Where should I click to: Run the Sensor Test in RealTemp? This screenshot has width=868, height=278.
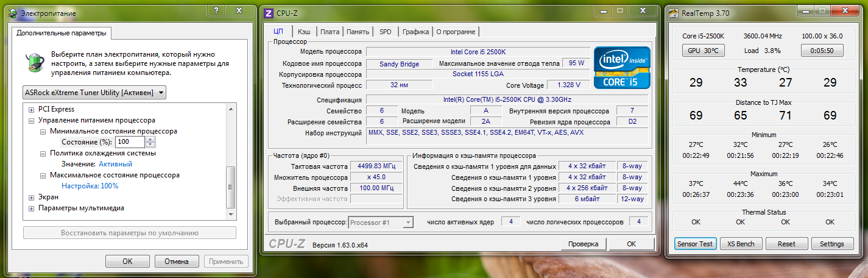pyautogui.click(x=694, y=244)
